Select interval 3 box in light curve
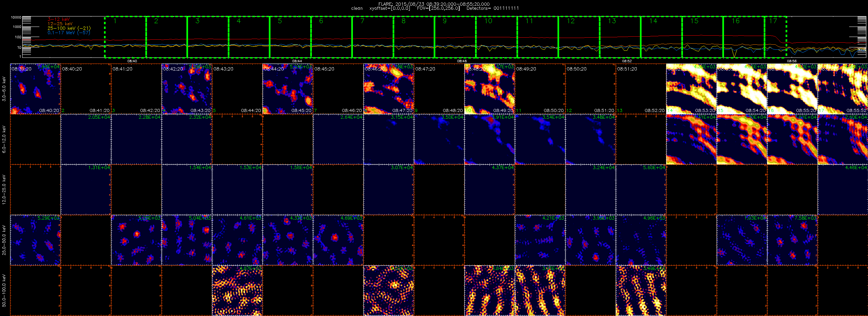 pyautogui.click(x=208, y=37)
